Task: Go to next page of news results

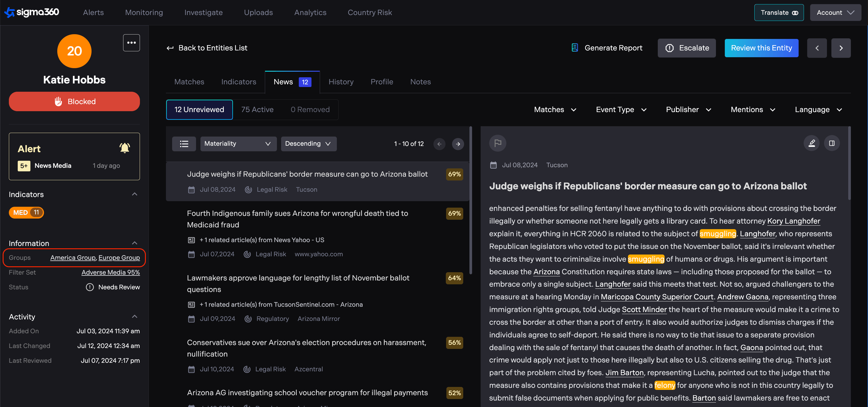Action: (458, 144)
